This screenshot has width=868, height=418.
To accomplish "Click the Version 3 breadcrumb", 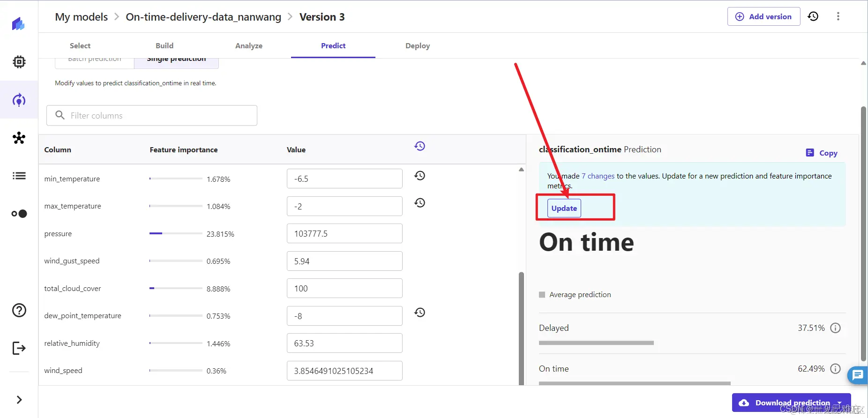I will click(322, 17).
